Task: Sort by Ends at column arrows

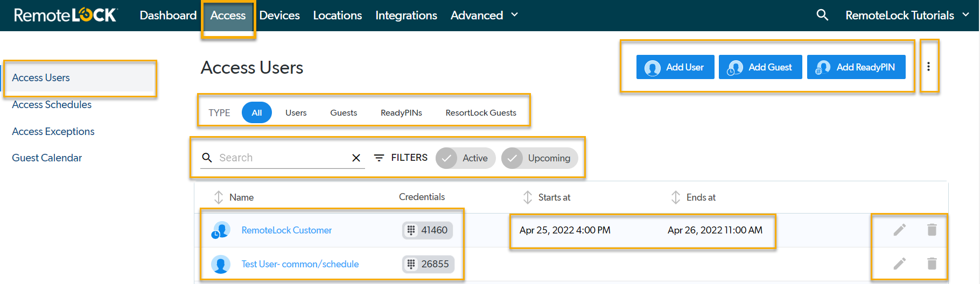Action: tap(676, 197)
